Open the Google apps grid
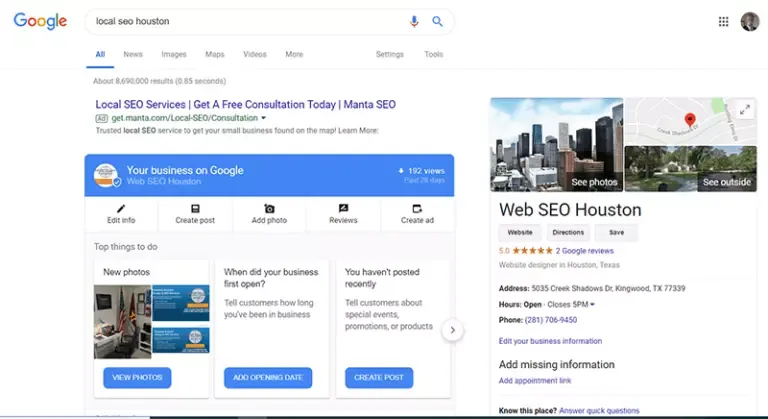Viewport: 768px width, 419px height. [723, 22]
